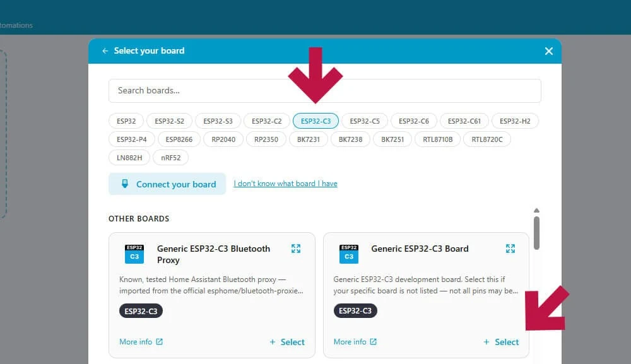Filter boards by BK7238
This screenshot has height=364, width=631.
pyautogui.click(x=350, y=139)
